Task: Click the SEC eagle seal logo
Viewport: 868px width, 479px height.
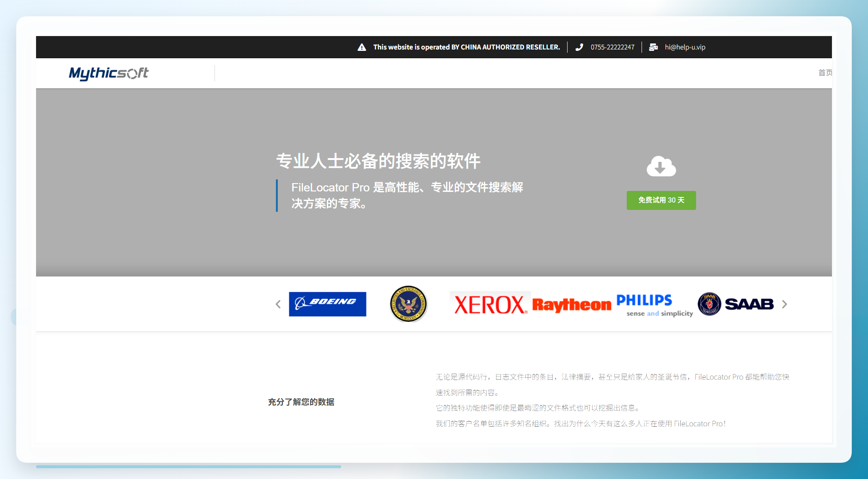Action: tap(408, 304)
